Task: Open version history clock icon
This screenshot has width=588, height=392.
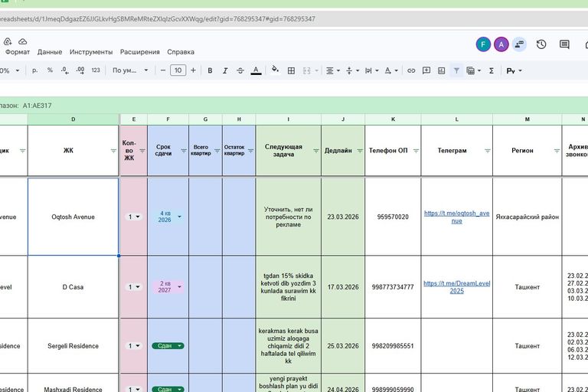Action: coord(541,44)
